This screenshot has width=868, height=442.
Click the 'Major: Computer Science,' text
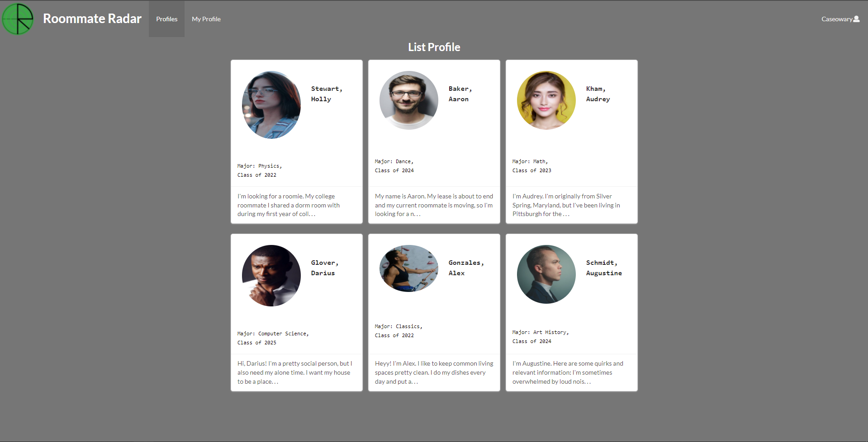[x=273, y=334]
